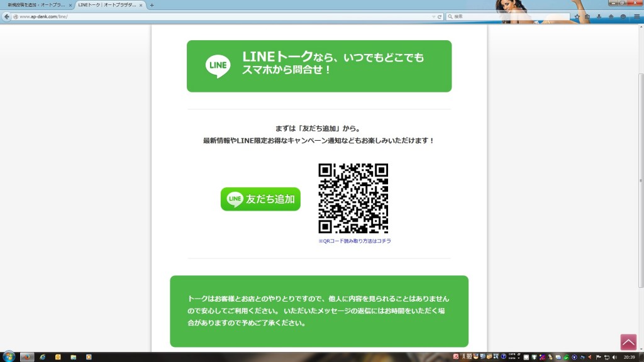Open a new tab with the plus button
Viewport: 644px width, 362px height.
(152, 5)
